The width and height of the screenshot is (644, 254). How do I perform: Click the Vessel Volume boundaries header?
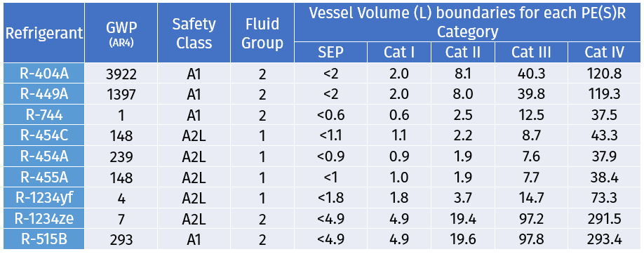click(x=467, y=22)
